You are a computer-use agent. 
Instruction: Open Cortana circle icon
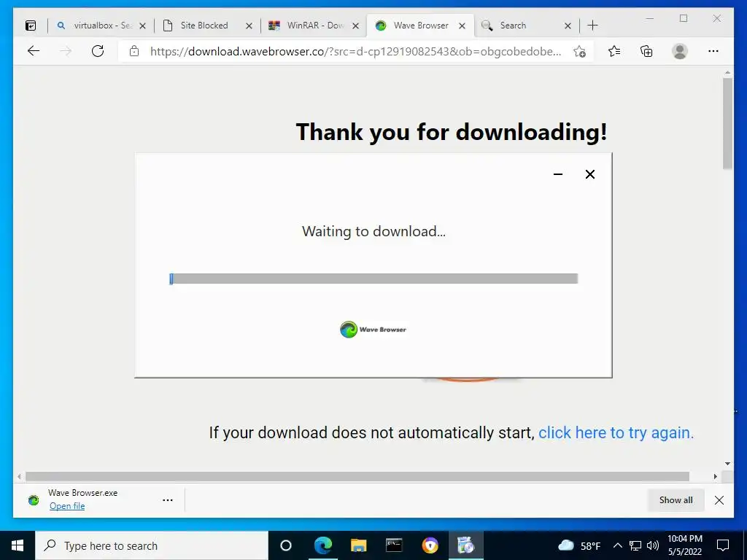286,545
